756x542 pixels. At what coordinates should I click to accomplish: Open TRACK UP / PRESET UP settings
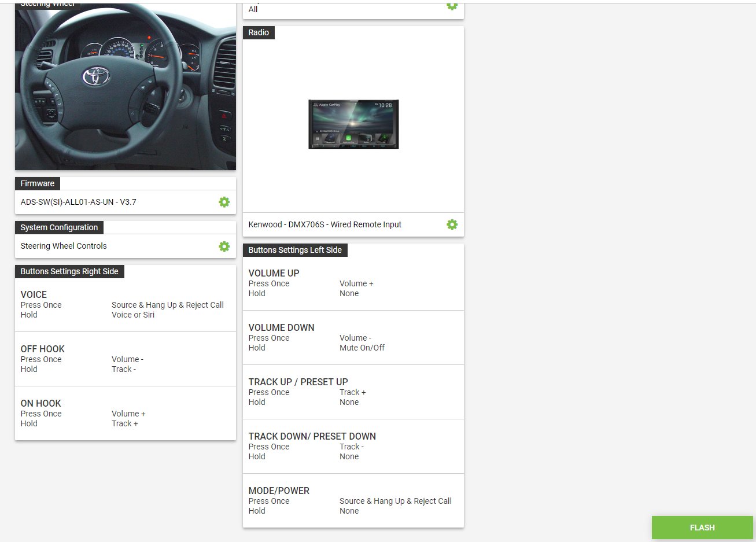coord(353,392)
